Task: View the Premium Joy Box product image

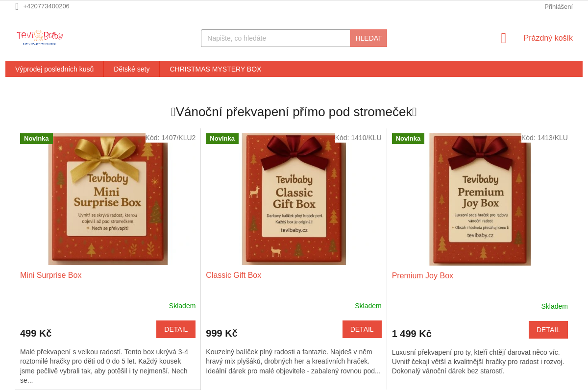Action: (x=480, y=199)
